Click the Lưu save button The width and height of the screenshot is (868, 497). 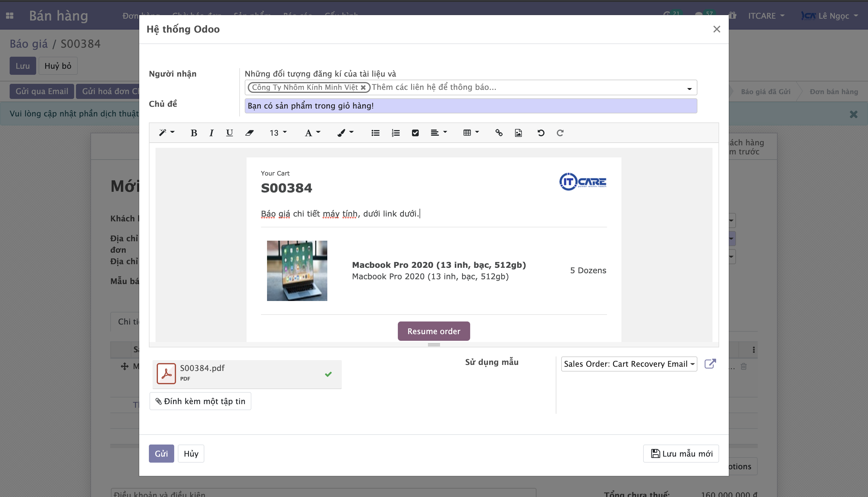[23, 66]
